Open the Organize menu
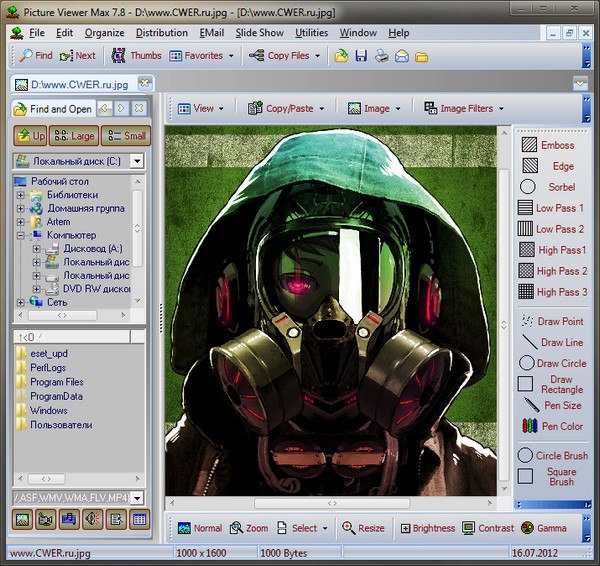The width and height of the screenshot is (600, 566). 104,33
